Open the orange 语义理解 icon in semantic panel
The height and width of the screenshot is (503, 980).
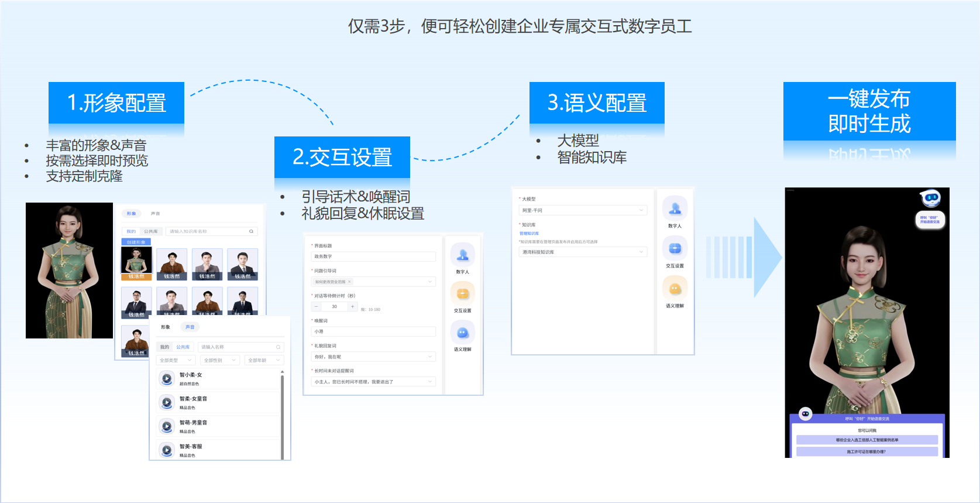(x=675, y=289)
